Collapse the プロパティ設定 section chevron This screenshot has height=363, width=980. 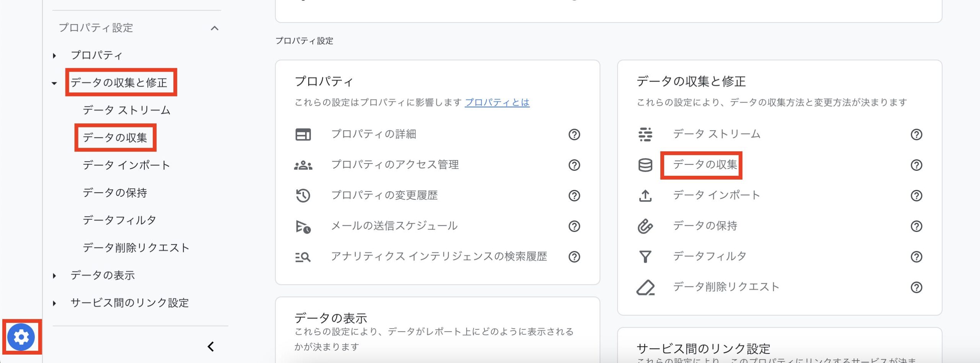pyautogui.click(x=215, y=28)
